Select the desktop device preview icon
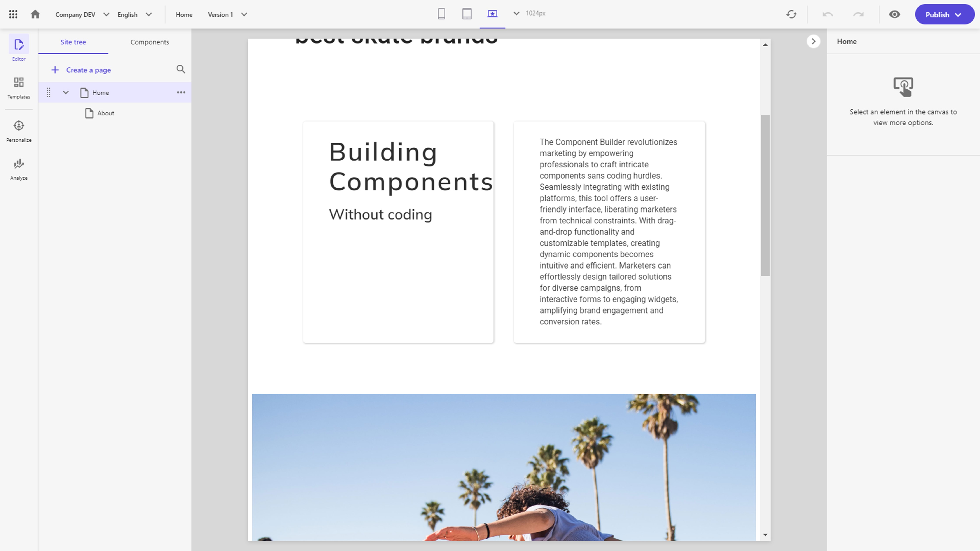The image size is (980, 551). click(492, 14)
